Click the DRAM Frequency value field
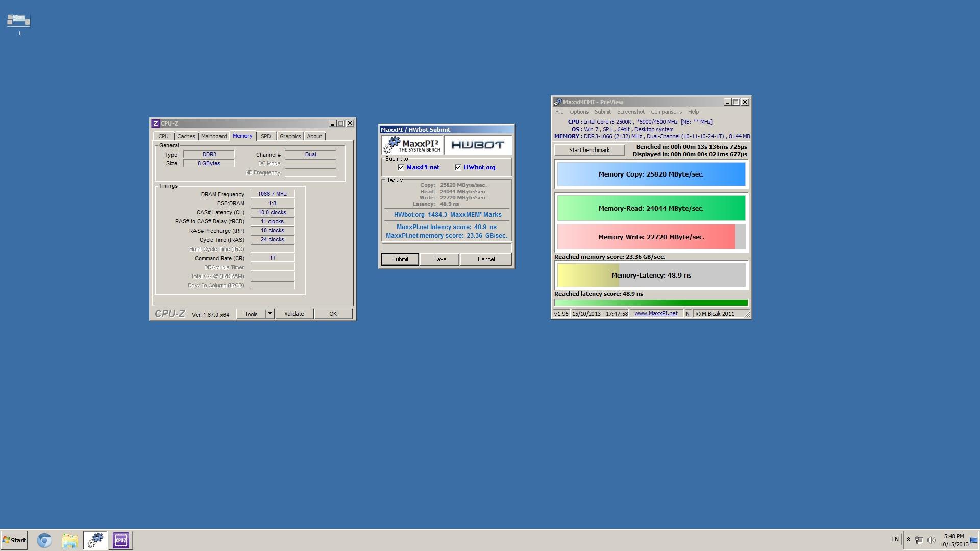Viewport: 980px width, 551px height. coord(273,194)
